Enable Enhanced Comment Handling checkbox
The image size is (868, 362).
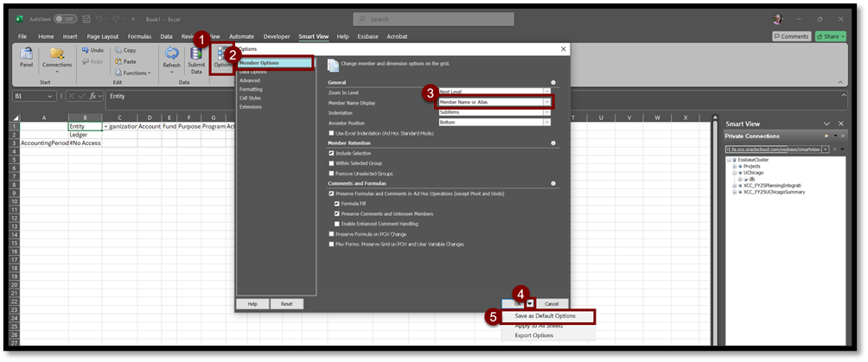tap(336, 224)
